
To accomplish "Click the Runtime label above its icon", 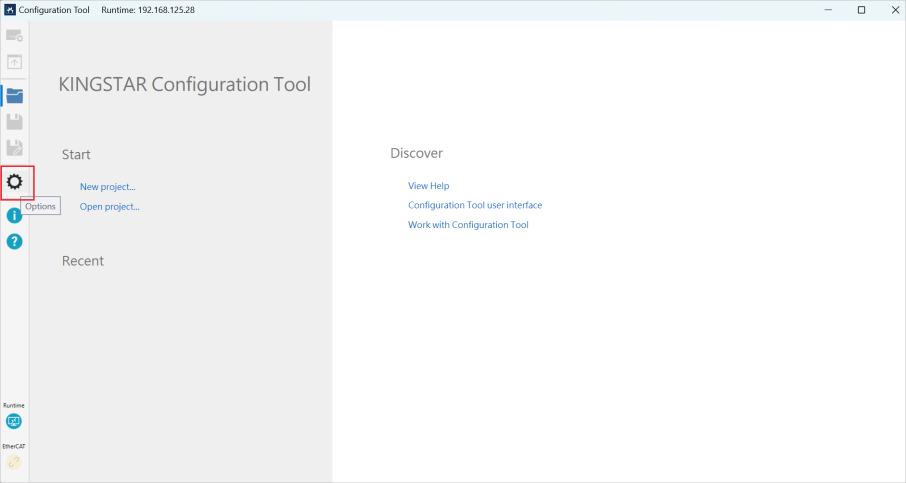I will tap(14, 406).
